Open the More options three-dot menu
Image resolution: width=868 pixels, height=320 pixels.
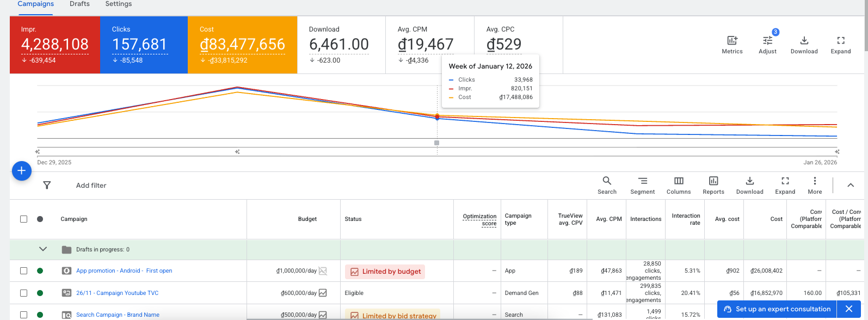coord(814,181)
